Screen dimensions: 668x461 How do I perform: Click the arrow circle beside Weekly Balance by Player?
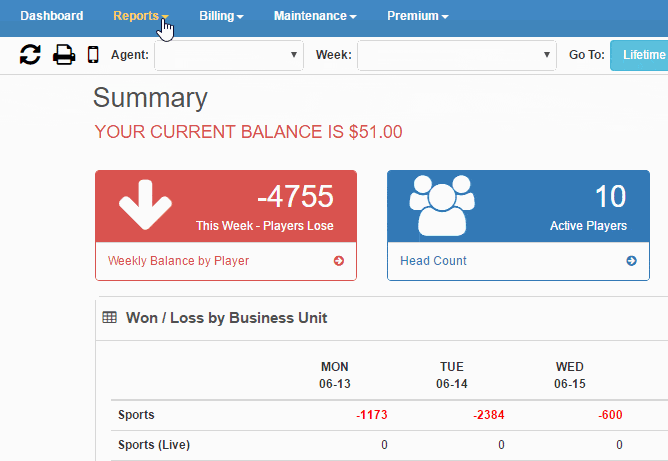pos(339,261)
